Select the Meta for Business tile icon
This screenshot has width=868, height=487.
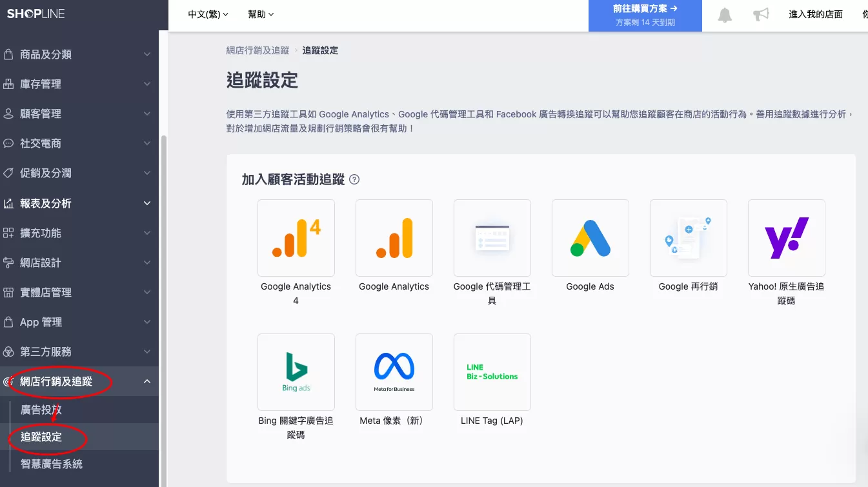tap(394, 372)
